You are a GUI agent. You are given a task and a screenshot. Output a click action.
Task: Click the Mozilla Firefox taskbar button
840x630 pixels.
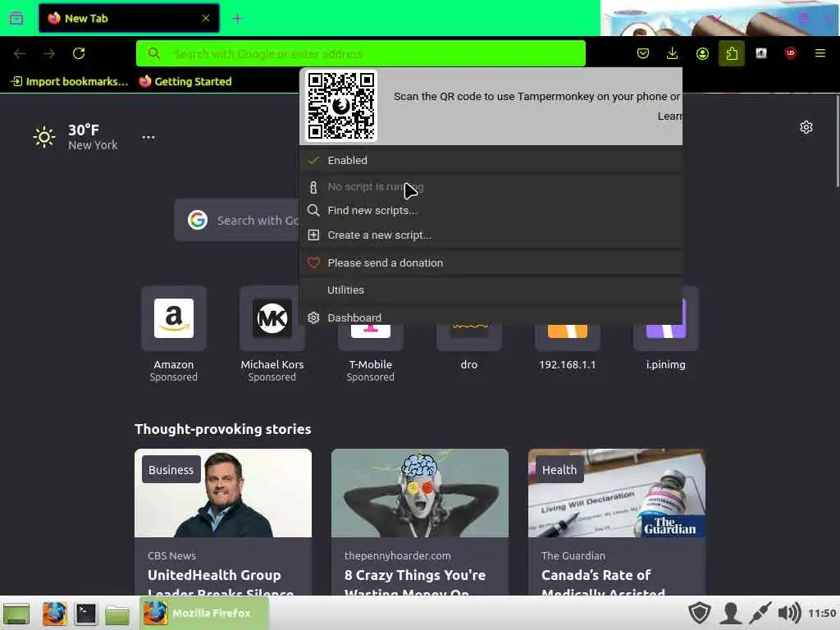(x=204, y=614)
